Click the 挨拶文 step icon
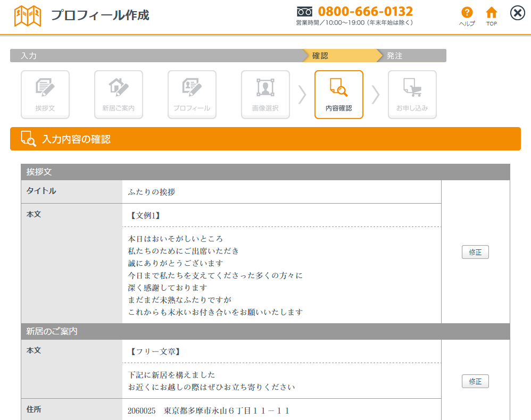The width and height of the screenshot is (531, 420). [x=45, y=94]
